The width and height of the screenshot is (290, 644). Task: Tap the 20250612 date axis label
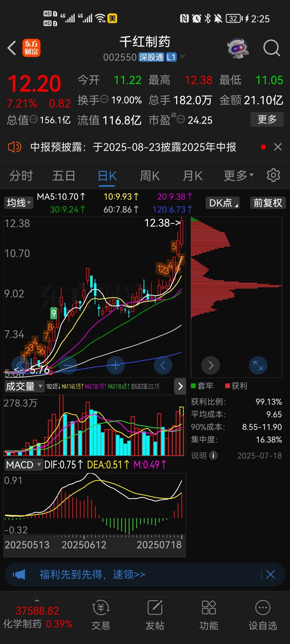click(x=84, y=545)
